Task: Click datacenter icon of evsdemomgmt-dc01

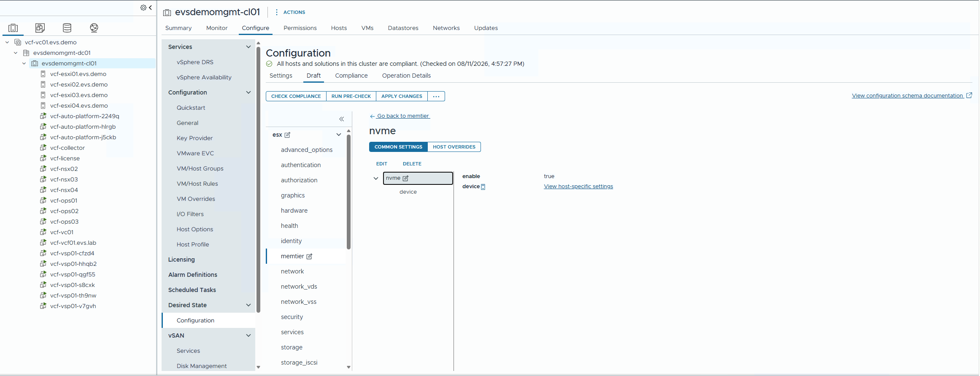Action: click(x=26, y=53)
